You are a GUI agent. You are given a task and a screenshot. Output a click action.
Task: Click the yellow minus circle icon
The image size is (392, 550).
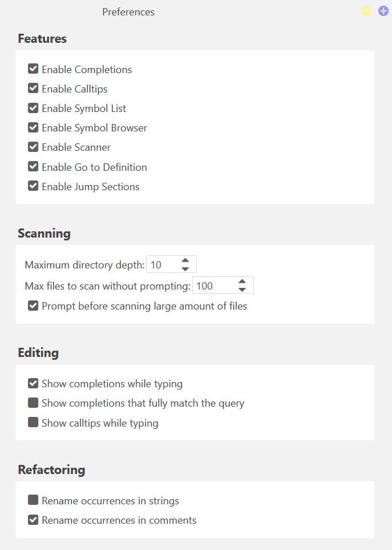tap(366, 11)
